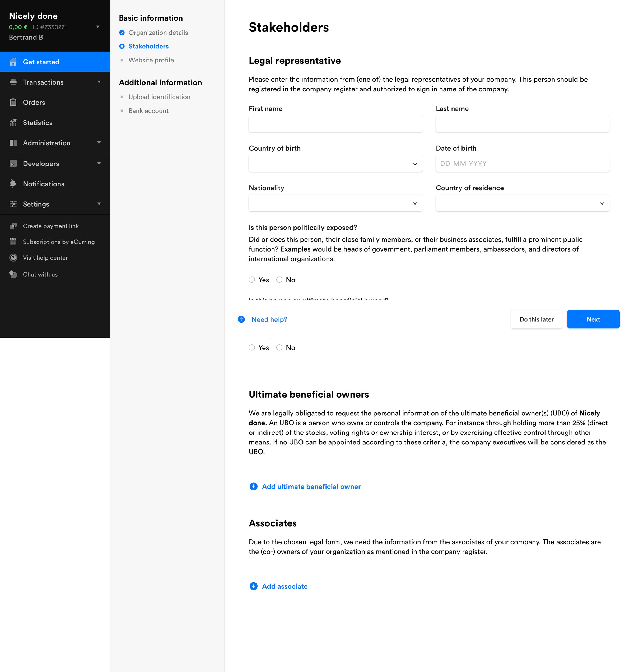Expand the Developers menu arrow
Viewport: 634px width, 672px height.
coord(99,164)
